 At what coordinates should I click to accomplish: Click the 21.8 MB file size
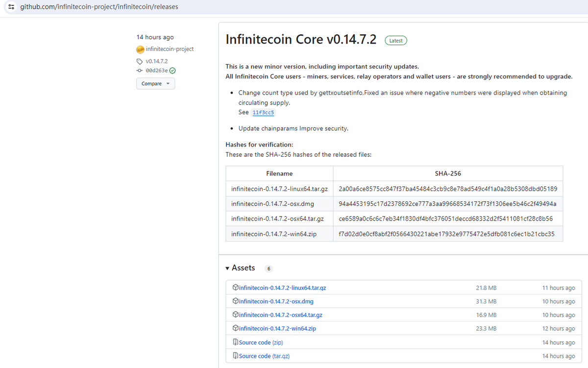[x=486, y=288]
